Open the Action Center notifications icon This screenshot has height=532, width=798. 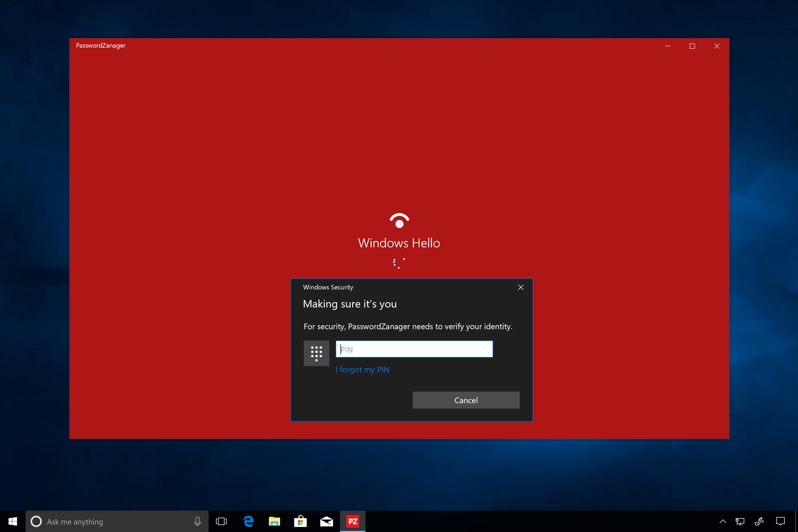780,521
